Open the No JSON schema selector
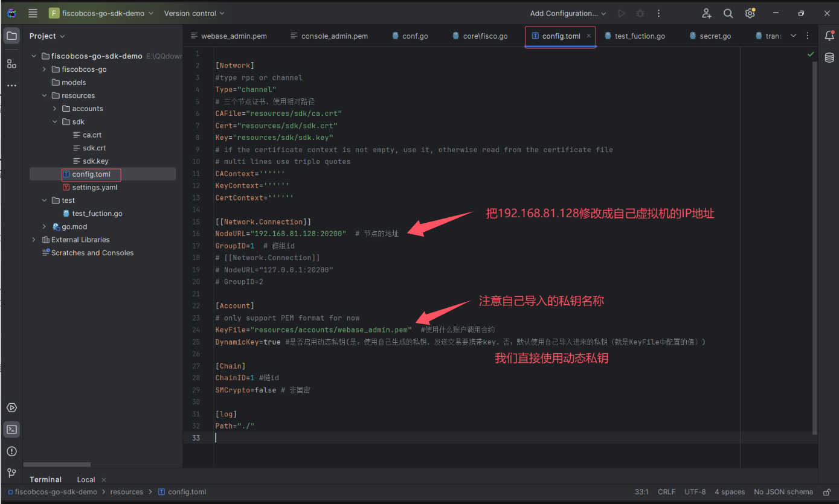The height and width of the screenshot is (504, 839). click(783, 492)
